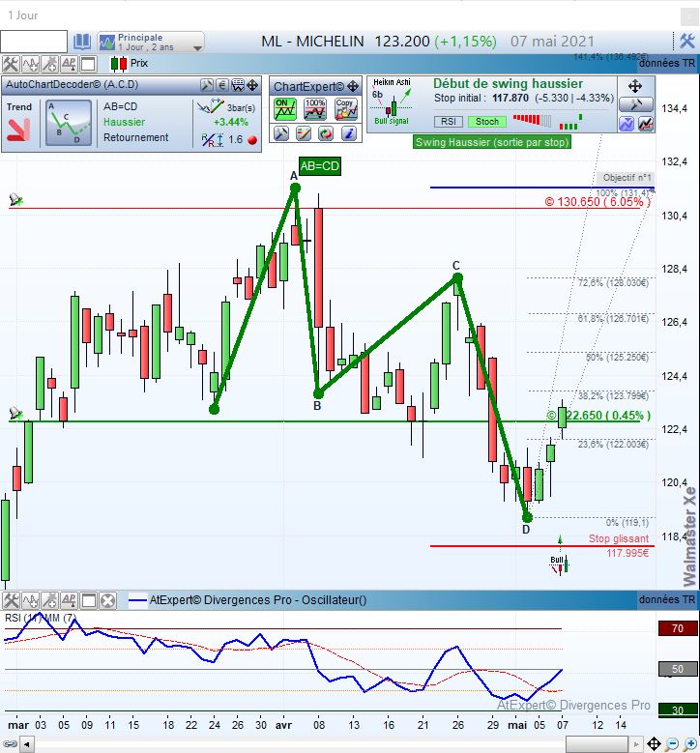Open chart settings tools icon at top right
700x753 pixels.
pyautogui.click(x=686, y=42)
